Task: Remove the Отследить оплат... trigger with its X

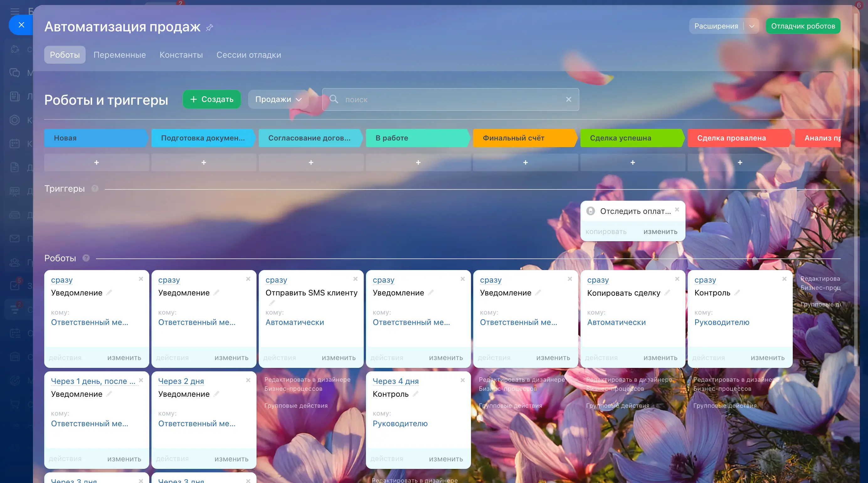Action: (677, 209)
